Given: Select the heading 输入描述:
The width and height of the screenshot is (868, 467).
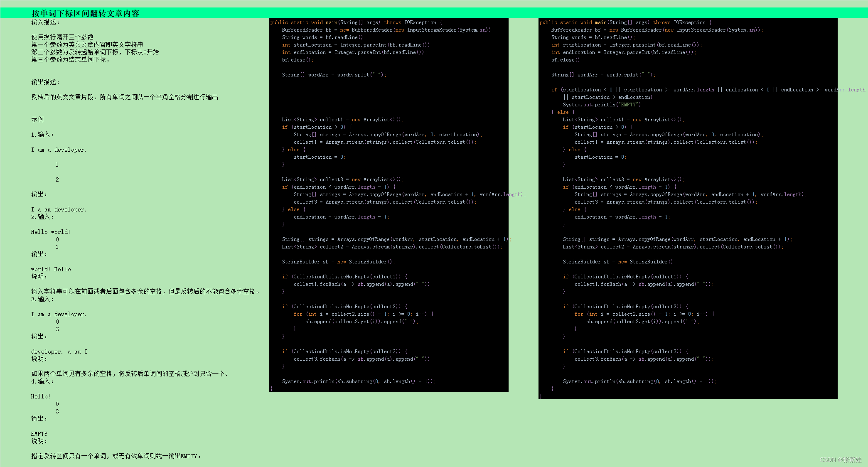Looking at the screenshot, I should (x=45, y=22).
